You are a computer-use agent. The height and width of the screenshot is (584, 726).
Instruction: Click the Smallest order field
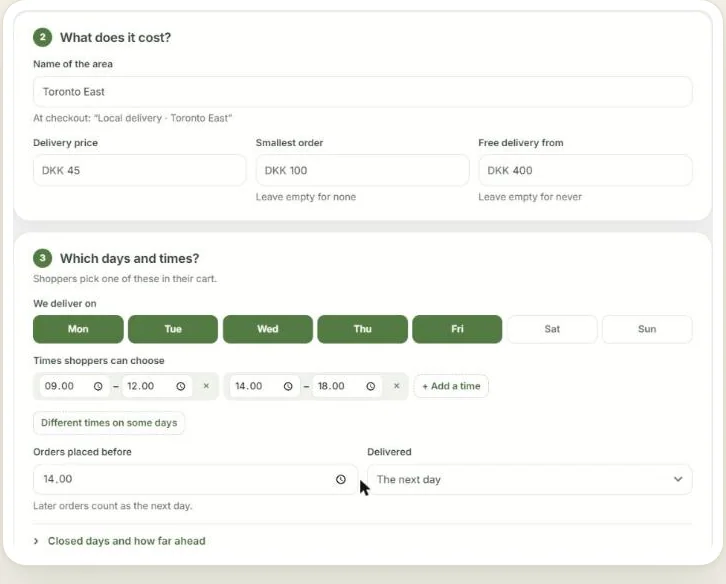click(x=363, y=170)
